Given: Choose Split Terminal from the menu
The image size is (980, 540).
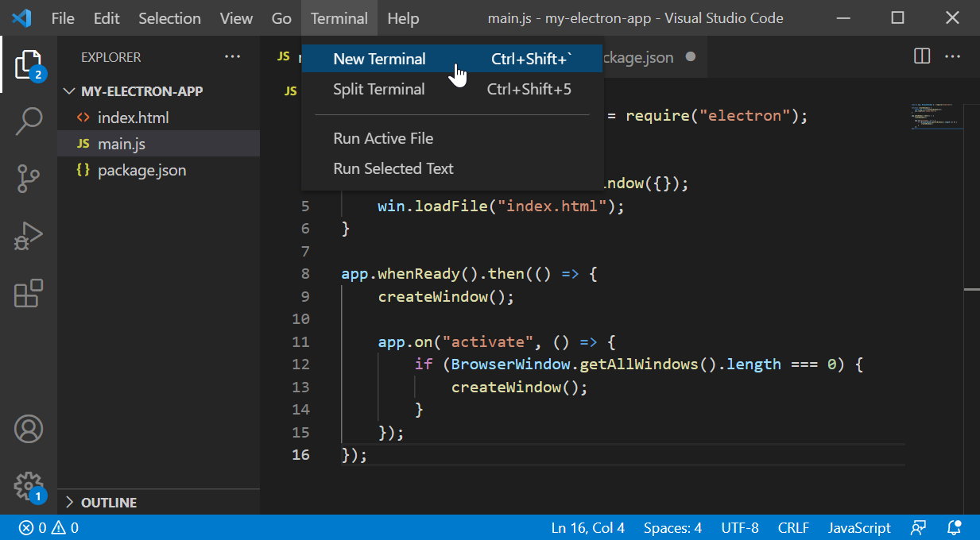Looking at the screenshot, I should coord(452,89).
